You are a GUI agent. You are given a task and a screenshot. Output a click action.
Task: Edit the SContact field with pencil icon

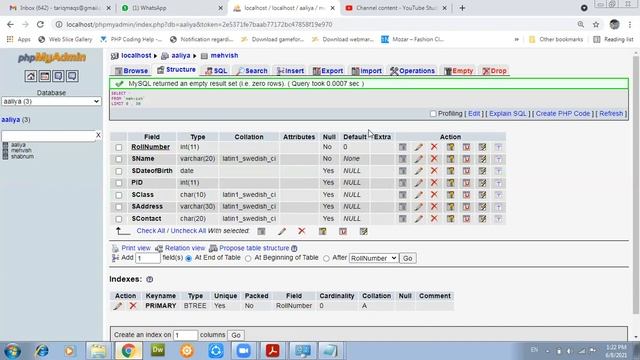[x=418, y=219]
